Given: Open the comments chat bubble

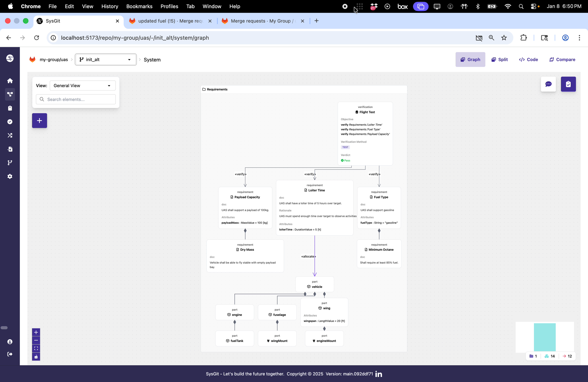Looking at the screenshot, I should [548, 84].
